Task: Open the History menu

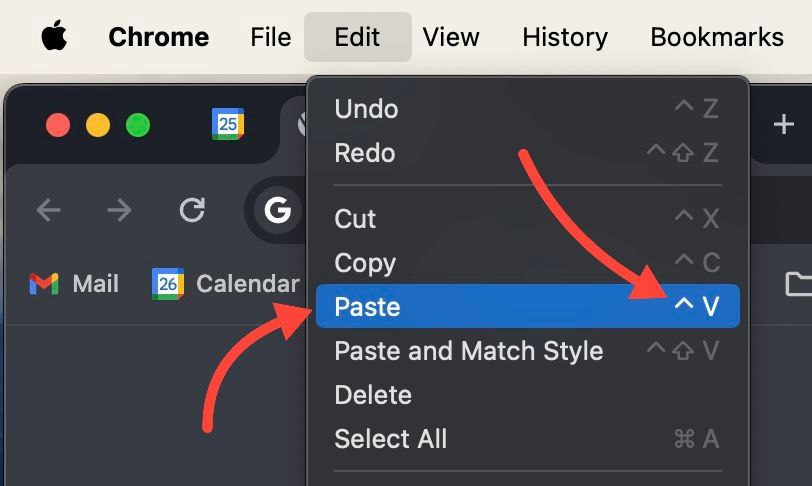Action: [564, 37]
